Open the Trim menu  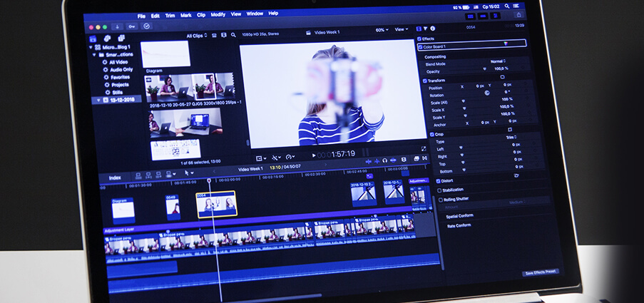coord(170,16)
